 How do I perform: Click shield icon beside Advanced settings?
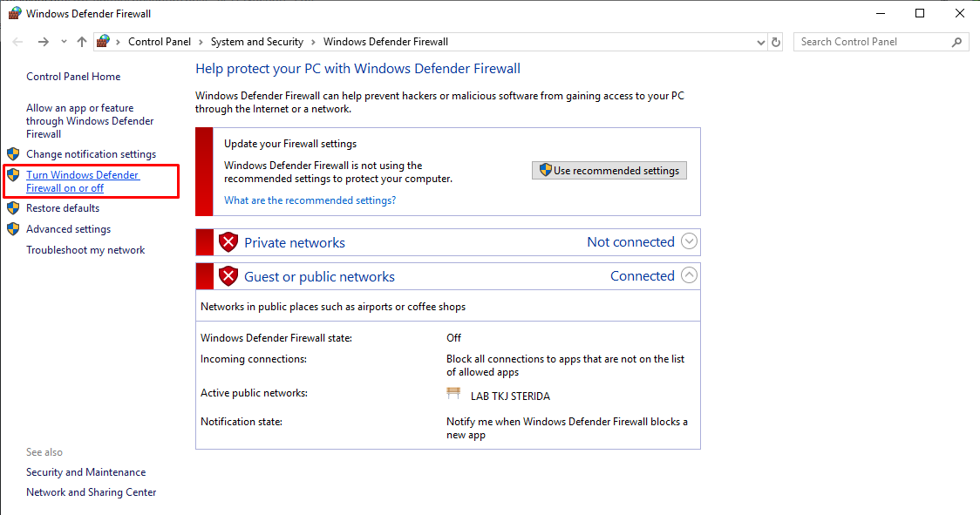[x=13, y=229]
